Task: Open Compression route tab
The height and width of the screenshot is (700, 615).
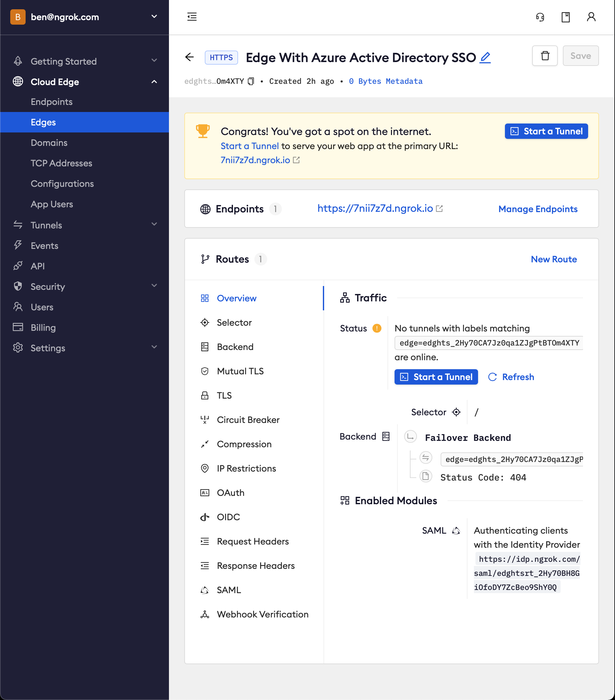Action: [254, 444]
